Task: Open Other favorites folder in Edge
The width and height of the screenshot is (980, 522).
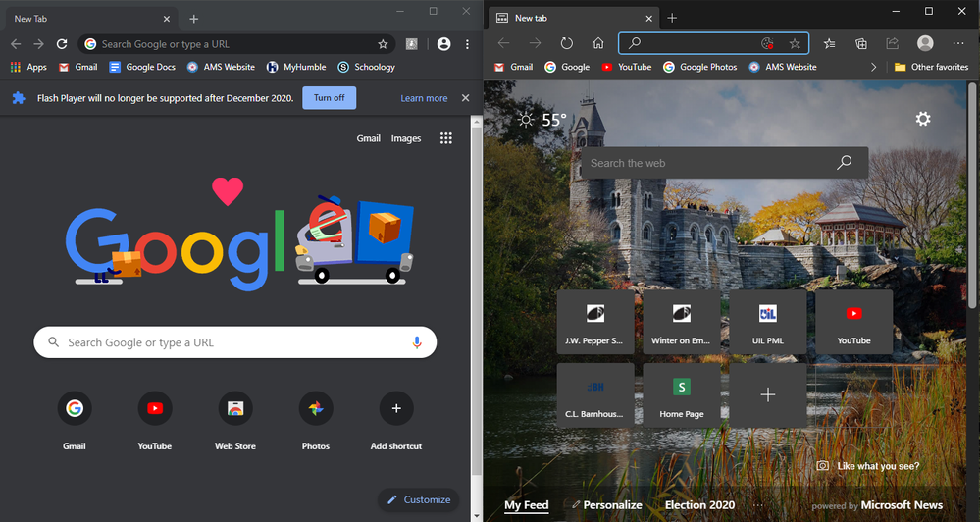Action: coord(931,67)
